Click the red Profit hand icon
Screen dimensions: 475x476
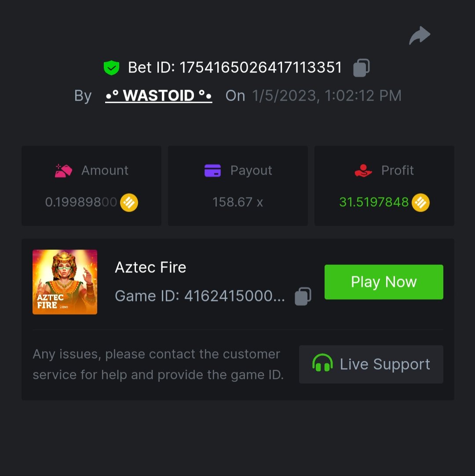click(x=363, y=171)
